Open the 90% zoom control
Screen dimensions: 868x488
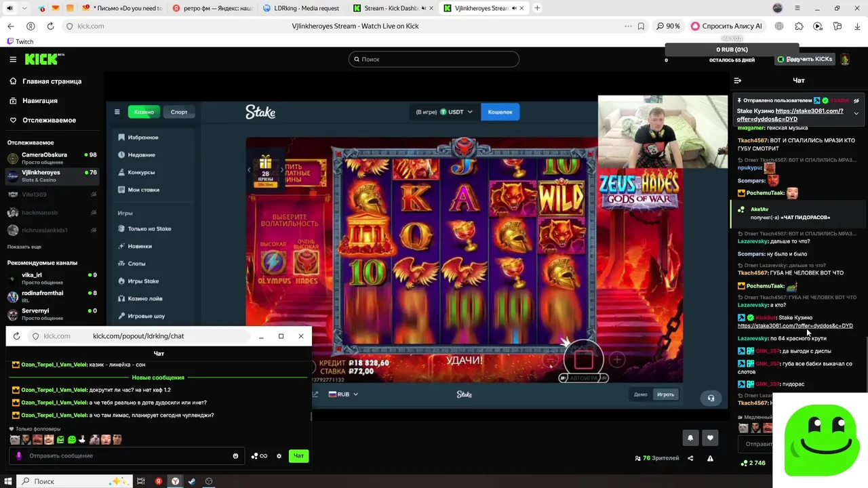pyautogui.click(x=668, y=26)
